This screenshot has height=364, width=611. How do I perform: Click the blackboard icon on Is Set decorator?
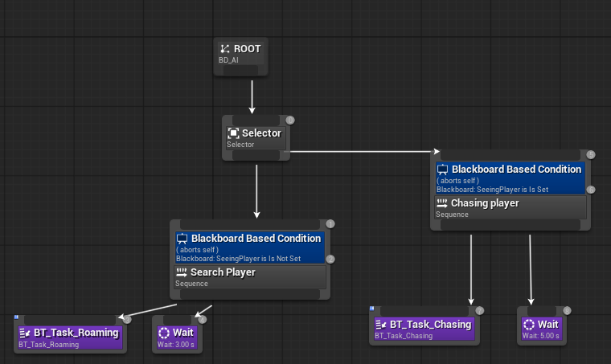[442, 170]
